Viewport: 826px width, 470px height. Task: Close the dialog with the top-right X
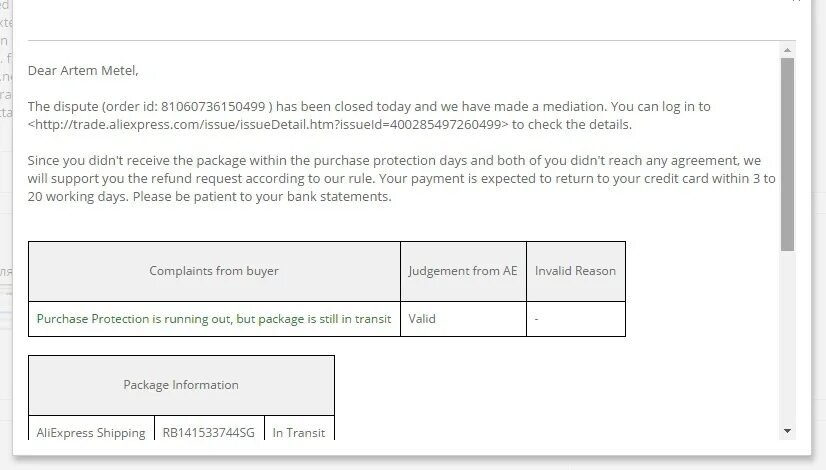pos(796,2)
